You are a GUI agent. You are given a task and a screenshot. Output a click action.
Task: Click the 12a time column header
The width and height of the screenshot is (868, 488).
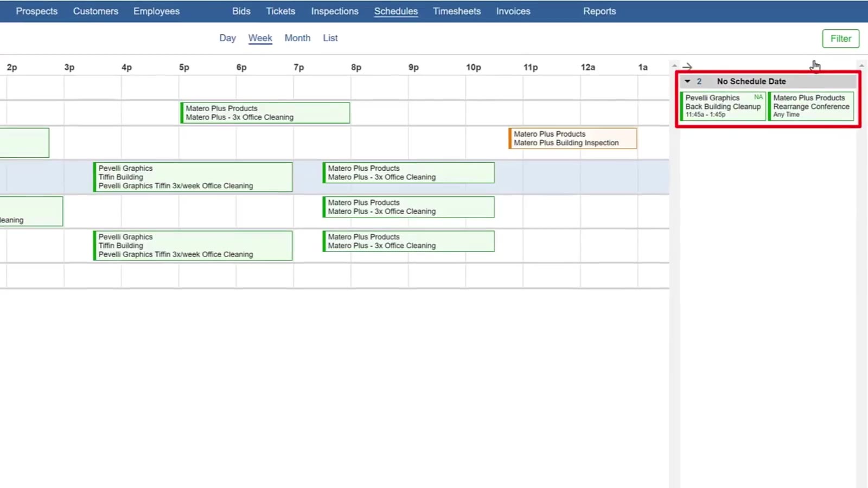(588, 67)
